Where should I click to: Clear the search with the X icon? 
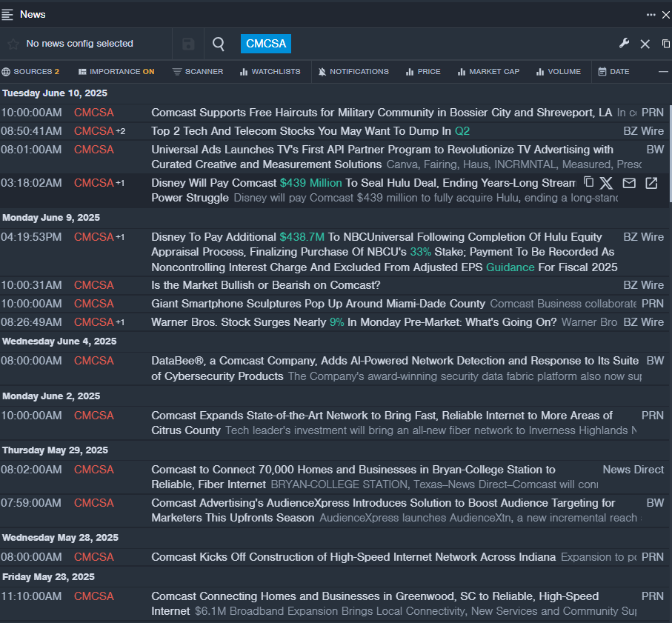pos(645,44)
